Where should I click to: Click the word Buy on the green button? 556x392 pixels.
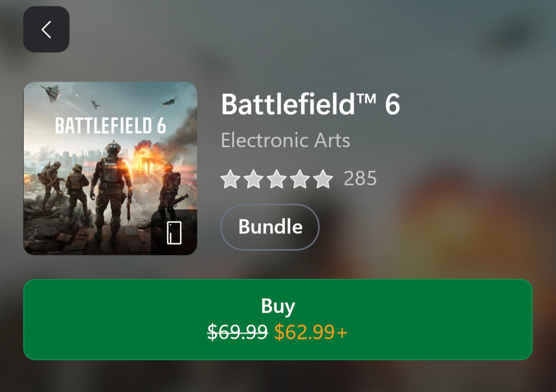click(x=278, y=306)
